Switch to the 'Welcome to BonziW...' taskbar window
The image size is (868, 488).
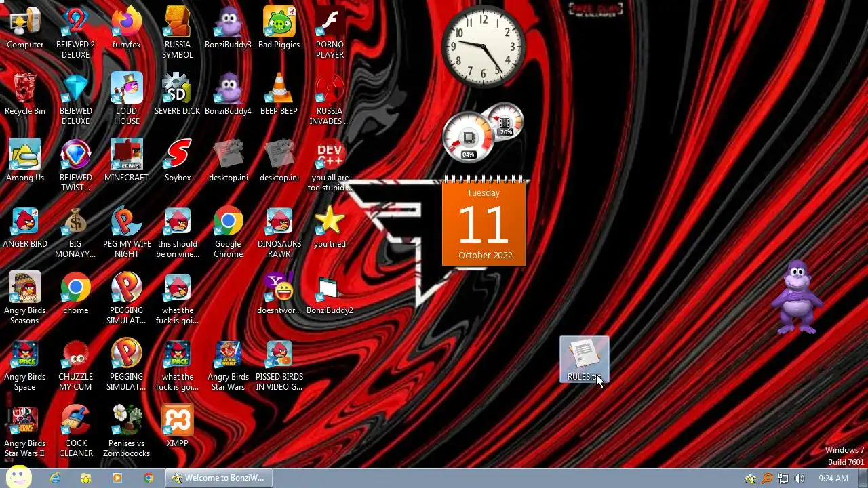(x=218, y=478)
